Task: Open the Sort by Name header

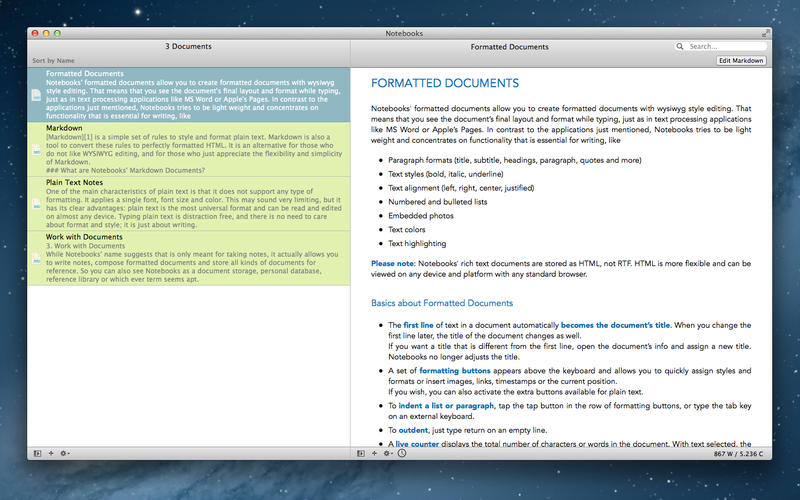Action: (52, 61)
